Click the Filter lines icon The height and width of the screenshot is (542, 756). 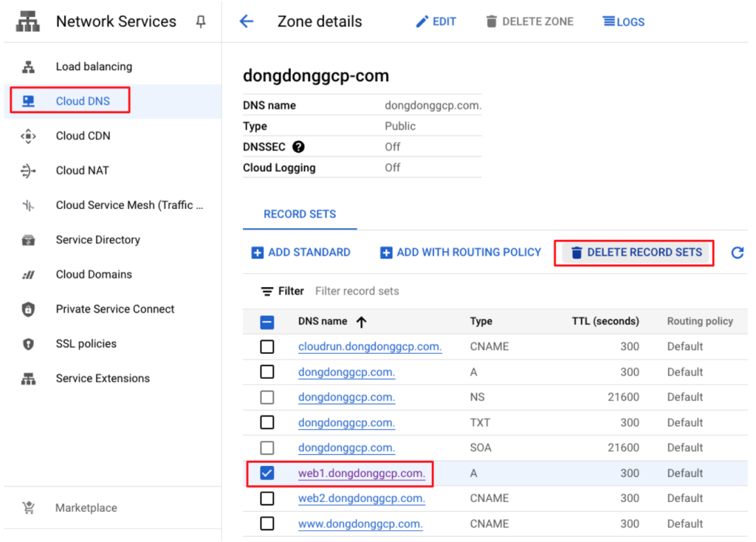coord(267,291)
